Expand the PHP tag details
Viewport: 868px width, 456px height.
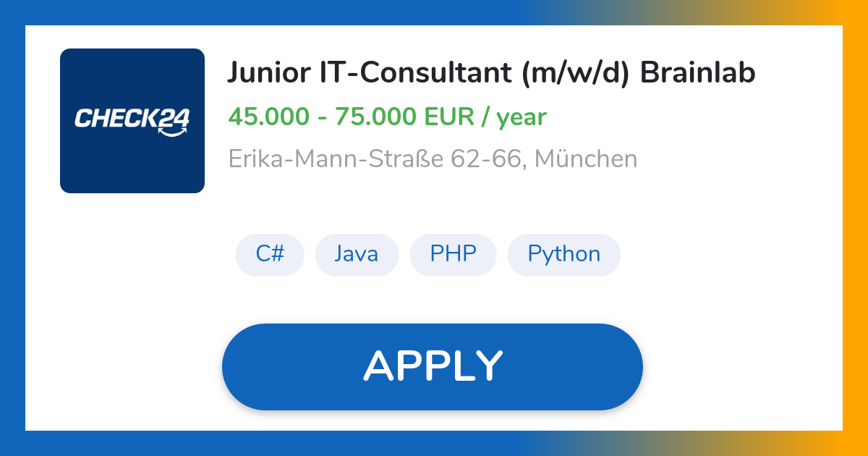pos(453,254)
